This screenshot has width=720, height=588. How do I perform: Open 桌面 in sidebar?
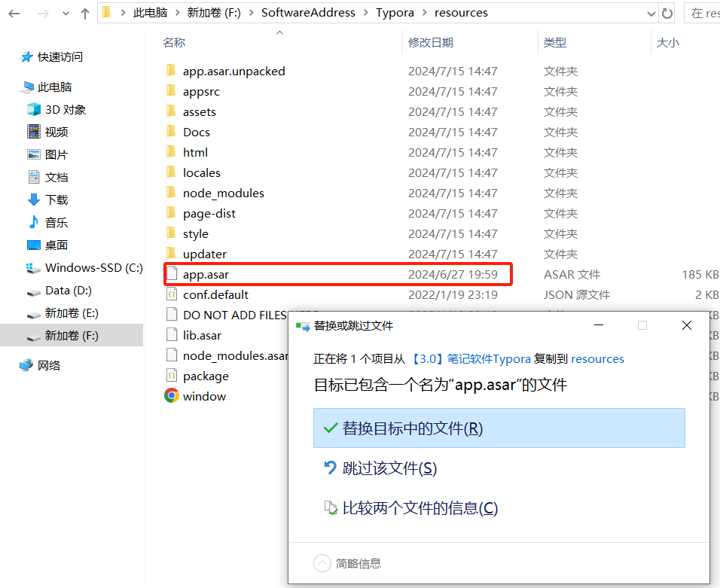point(47,245)
